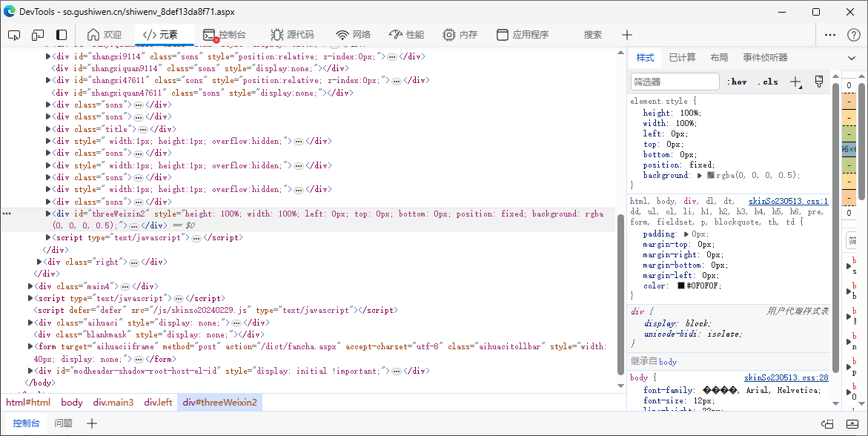This screenshot has height=436, width=868.
Task: Open the DevTools help question mark icon
Action: [x=852, y=35]
